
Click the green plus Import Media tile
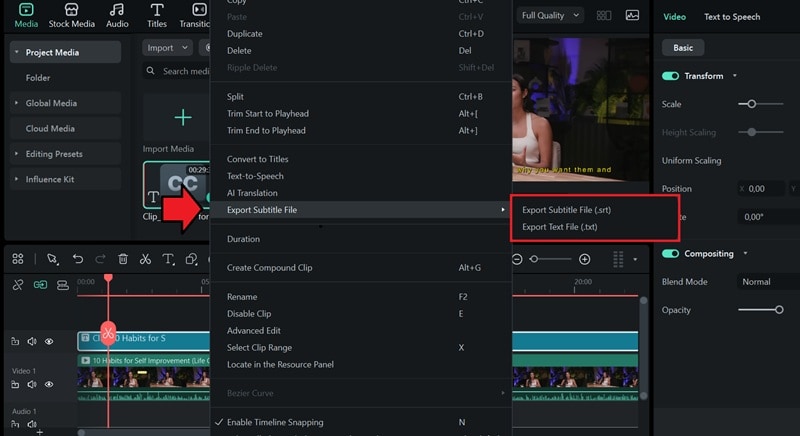point(183,117)
